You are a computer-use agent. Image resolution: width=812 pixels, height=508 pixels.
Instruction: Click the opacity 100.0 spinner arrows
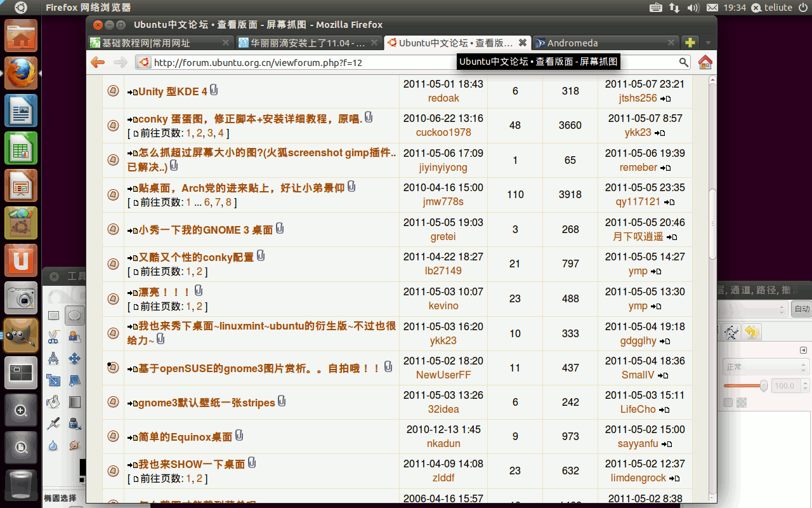point(804,385)
